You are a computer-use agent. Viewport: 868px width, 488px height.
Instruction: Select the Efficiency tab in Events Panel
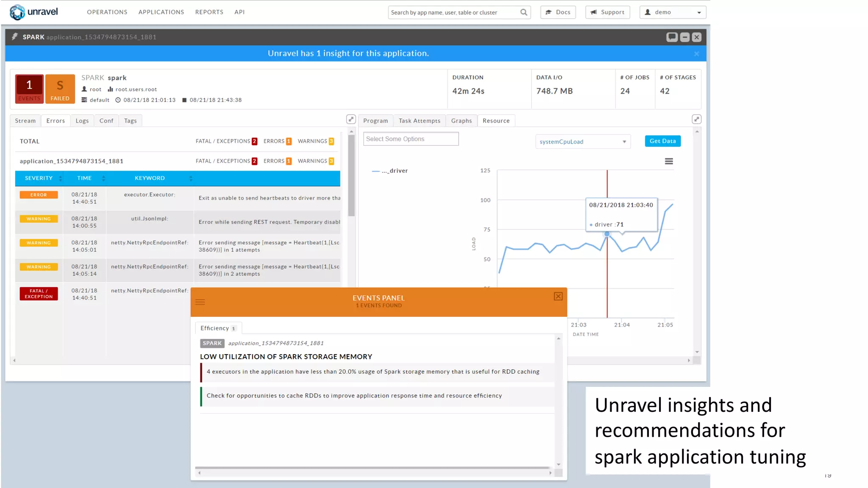[218, 328]
